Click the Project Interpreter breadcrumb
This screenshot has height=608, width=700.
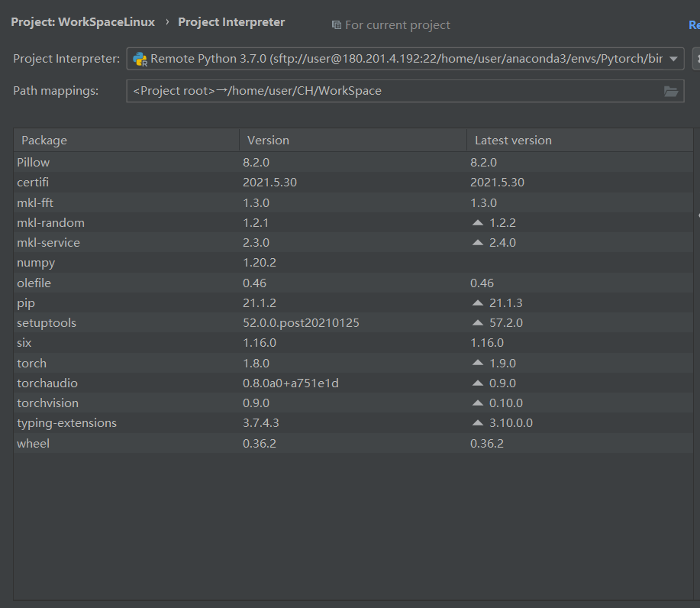tap(231, 22)
